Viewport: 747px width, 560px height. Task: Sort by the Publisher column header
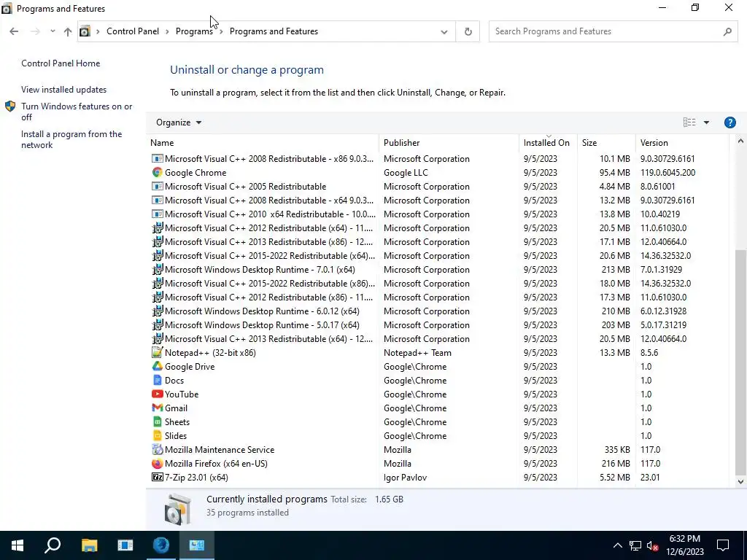pyautogui.click(x=449, y=143)
